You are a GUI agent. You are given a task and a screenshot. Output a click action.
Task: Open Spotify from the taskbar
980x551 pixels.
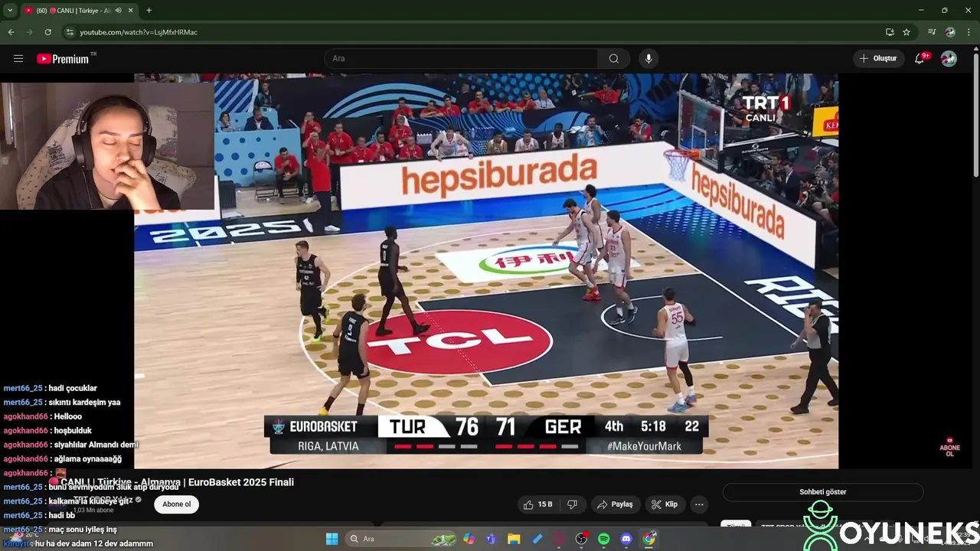click(x=603, y=539)
